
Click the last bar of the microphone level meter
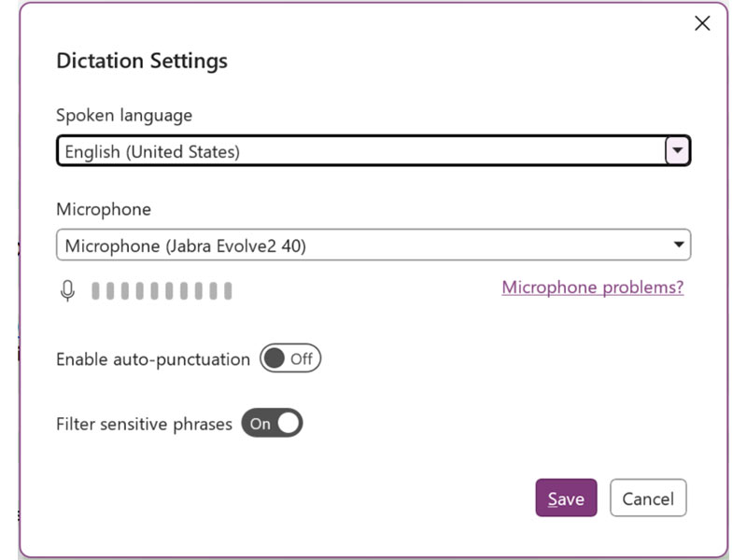pyautogui.click(x=228, y=290)
